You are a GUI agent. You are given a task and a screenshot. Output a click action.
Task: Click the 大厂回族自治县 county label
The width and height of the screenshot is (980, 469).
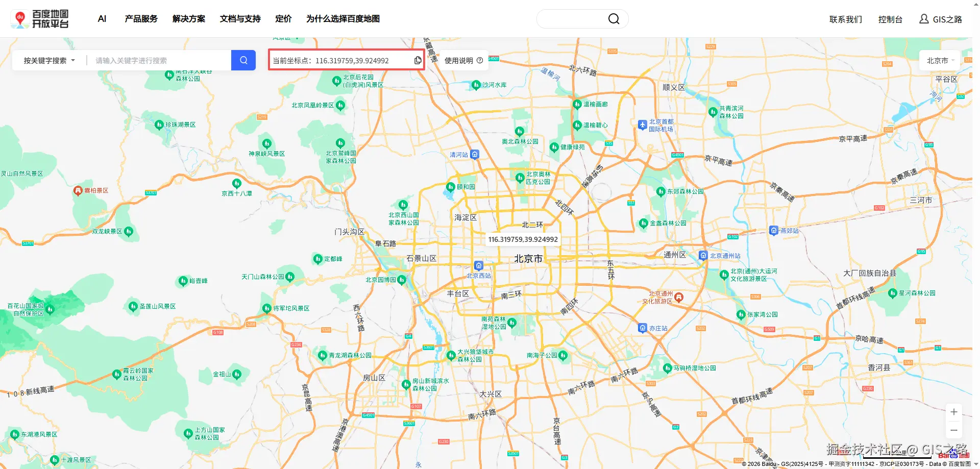pyautogui.click(x=870, y=273)
